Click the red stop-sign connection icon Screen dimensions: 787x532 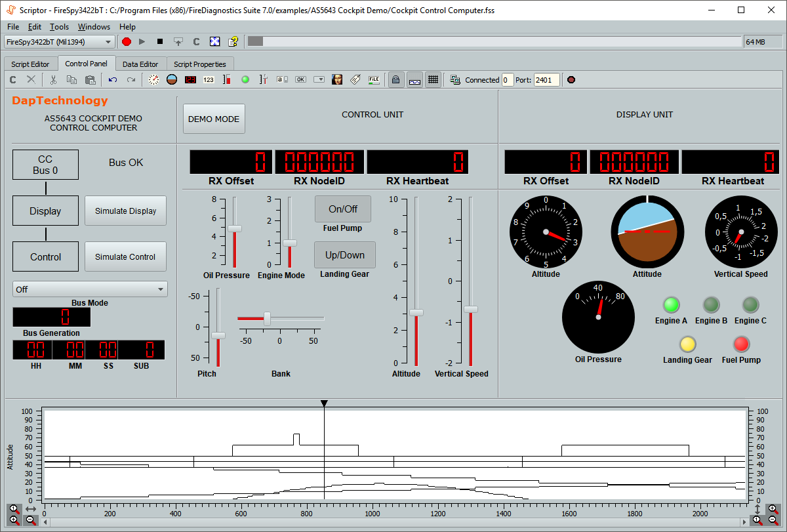[571, 80]
